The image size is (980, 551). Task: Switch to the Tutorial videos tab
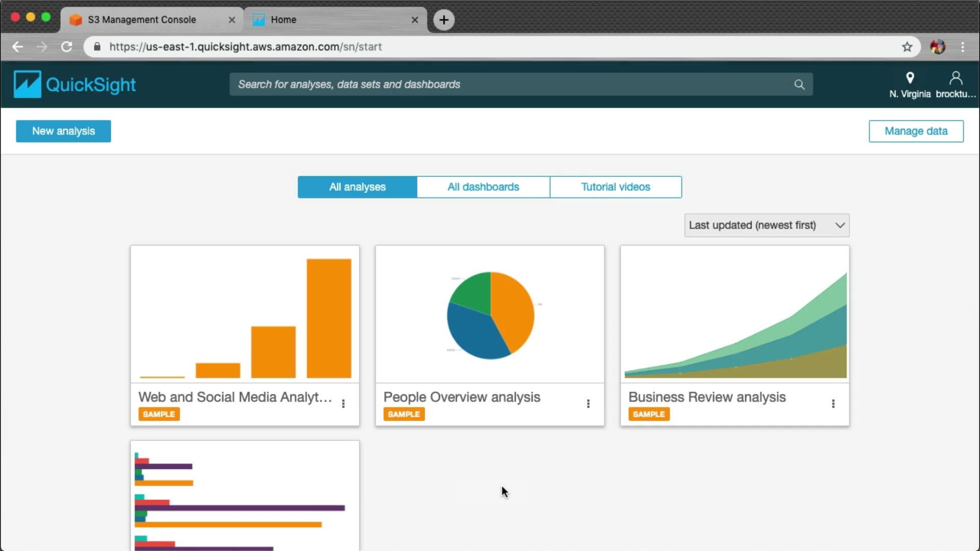click(615, 187)
